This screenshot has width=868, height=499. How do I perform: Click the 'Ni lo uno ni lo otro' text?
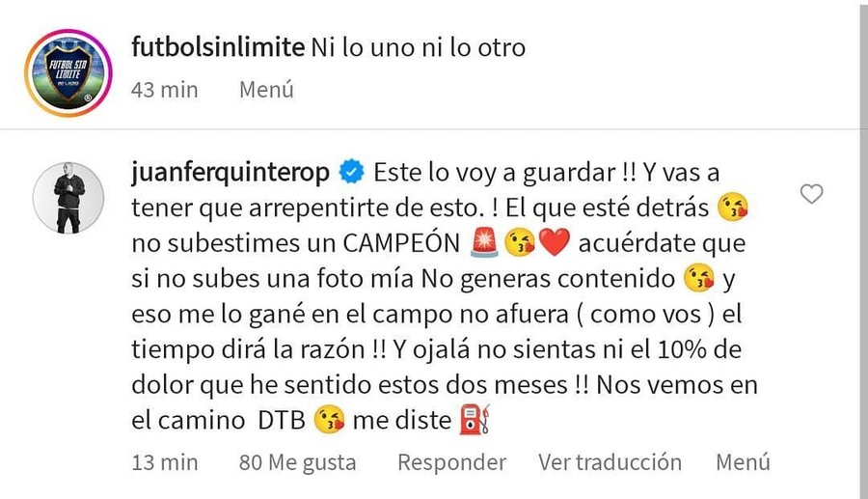[419, 47]
